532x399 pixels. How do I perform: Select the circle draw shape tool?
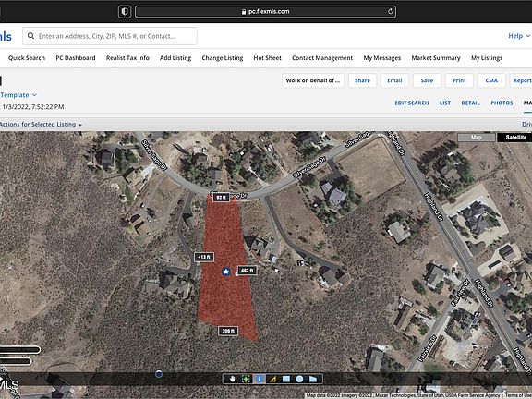coord(299,379)
